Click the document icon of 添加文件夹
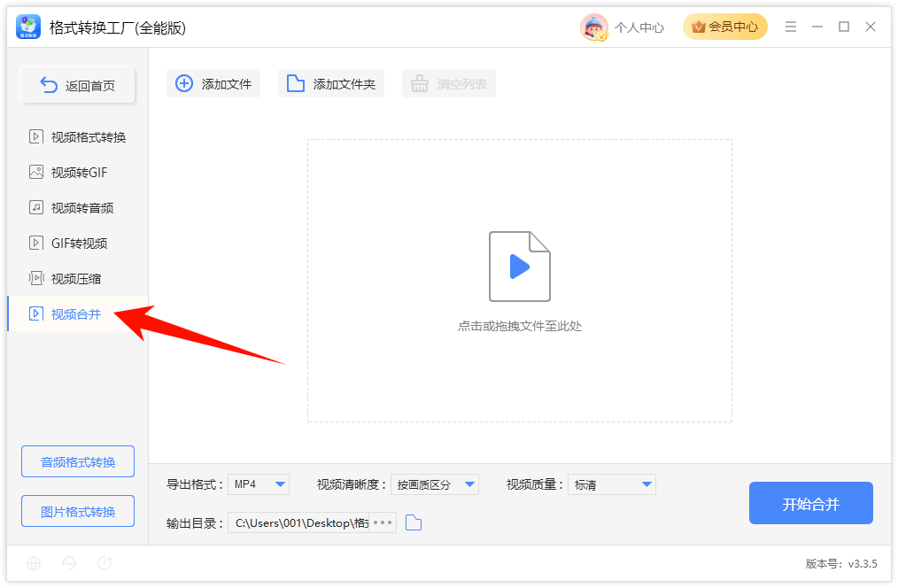898x588 pixels. pyautogui.click(x=296, y=83)
